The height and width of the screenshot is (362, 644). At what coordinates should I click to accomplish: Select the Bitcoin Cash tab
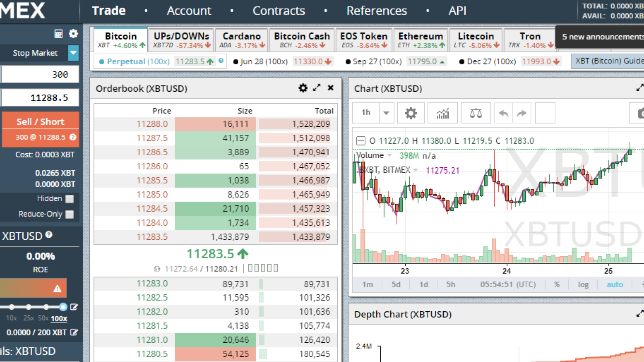pos(302,40)
